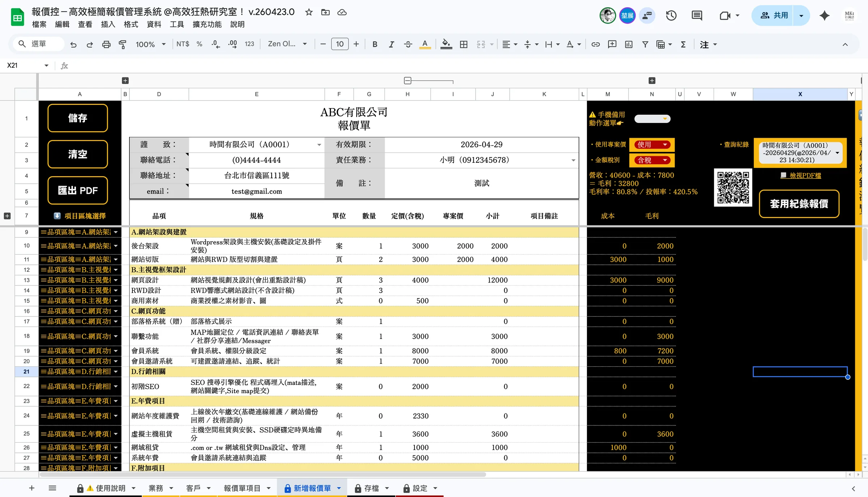
Task: Open the Gemini sparkle icon
Action: click(x=825, y=16)
